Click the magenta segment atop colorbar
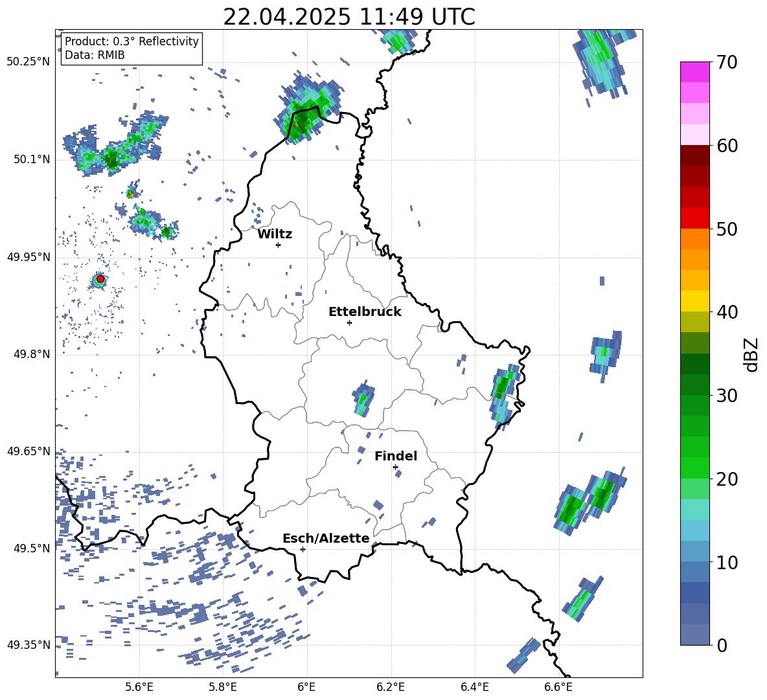The width and height of the screenshot is (767, 700). click(x=694, y=72)
